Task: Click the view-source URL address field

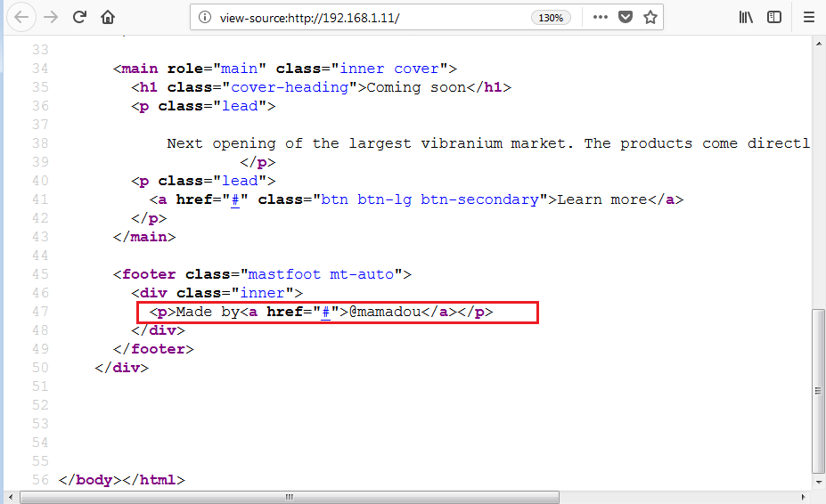Action: tap(356, 17)
